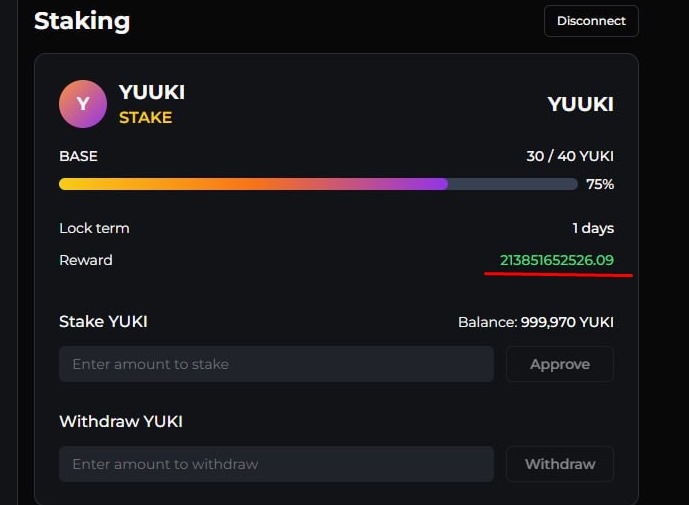The width and height of the screenshot is (689, 505).
Task: Click the Staking page heading
Action: [x=82, y=20]
